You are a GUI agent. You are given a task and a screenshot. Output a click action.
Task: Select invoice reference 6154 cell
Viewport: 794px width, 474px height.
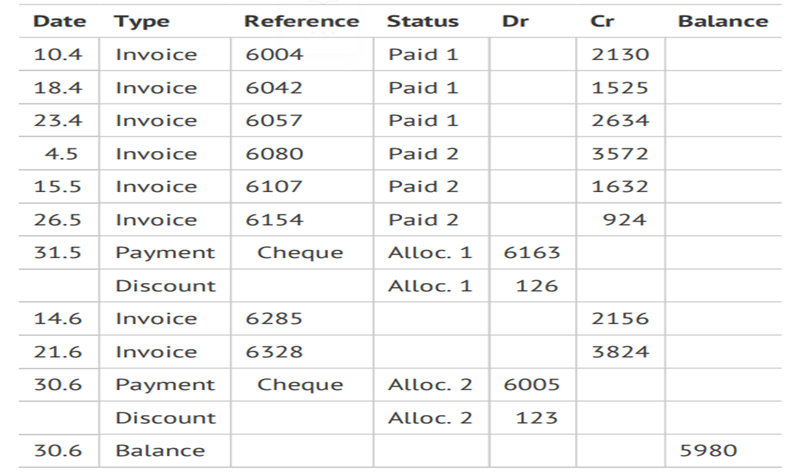(274, 220)
